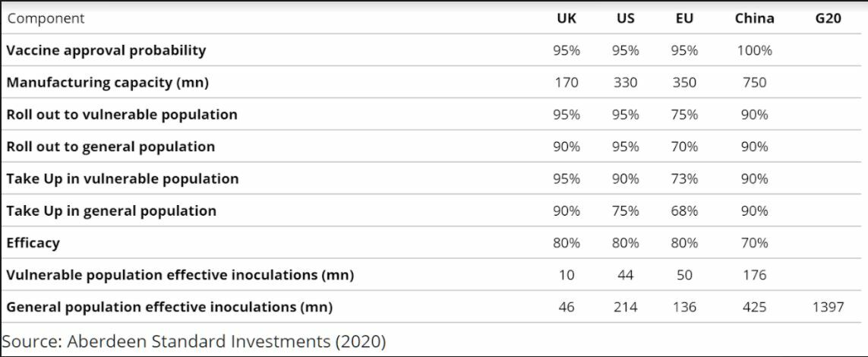This screenshot has width=868, height=357.
Task: Click China's manufacturing capacity value 750
Action: point(754,82)
